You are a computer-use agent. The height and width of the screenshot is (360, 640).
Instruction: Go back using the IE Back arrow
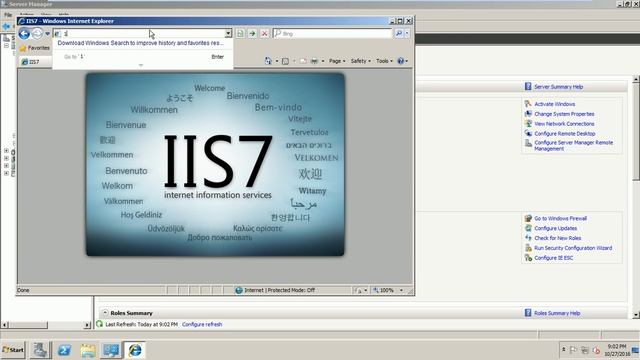click(24, 33)
